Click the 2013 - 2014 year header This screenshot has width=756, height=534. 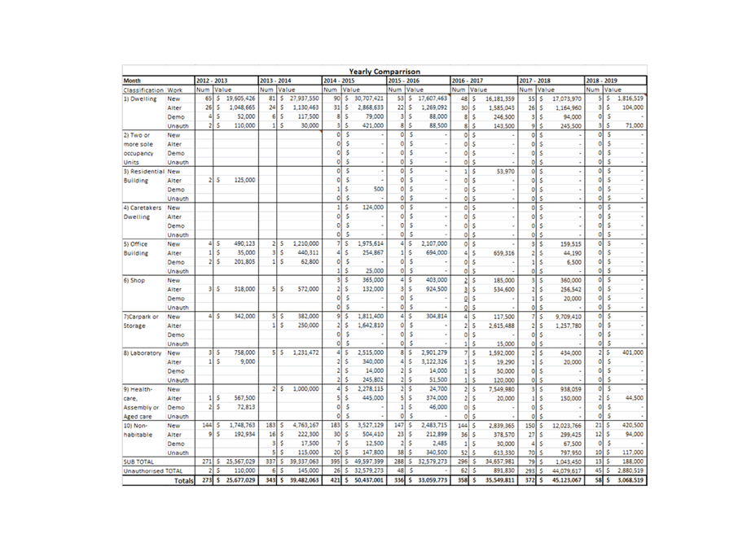pyautogui.click(x=276, y=81)
